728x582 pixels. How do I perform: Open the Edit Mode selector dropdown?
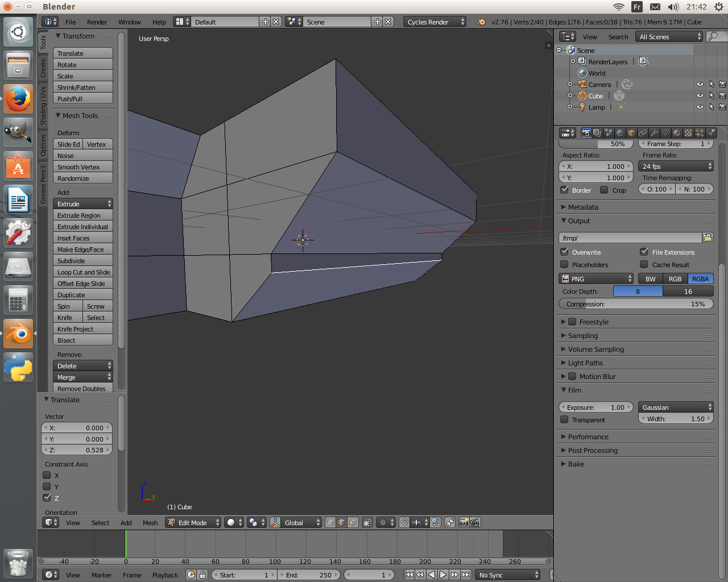[193, 522]
